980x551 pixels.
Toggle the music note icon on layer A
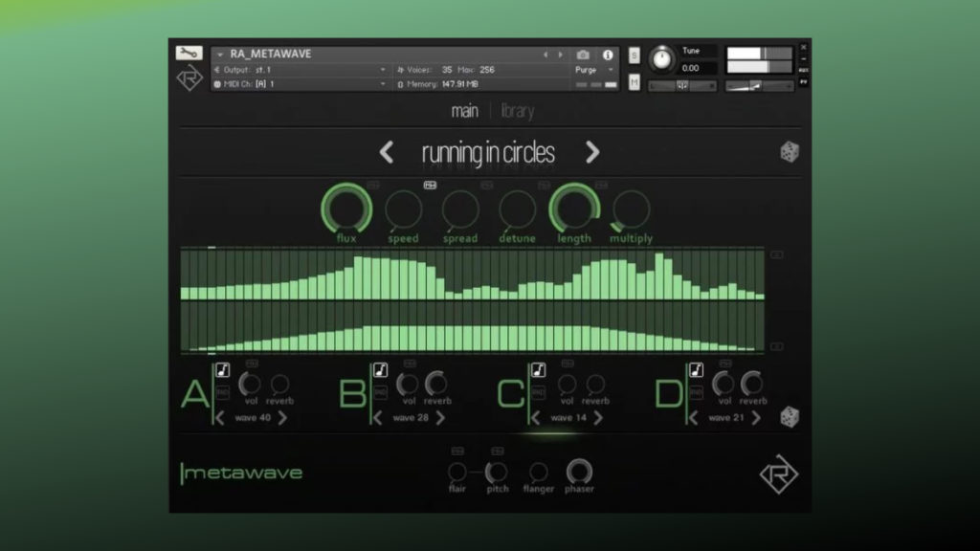pyautogui.click(x=222, y=369)
